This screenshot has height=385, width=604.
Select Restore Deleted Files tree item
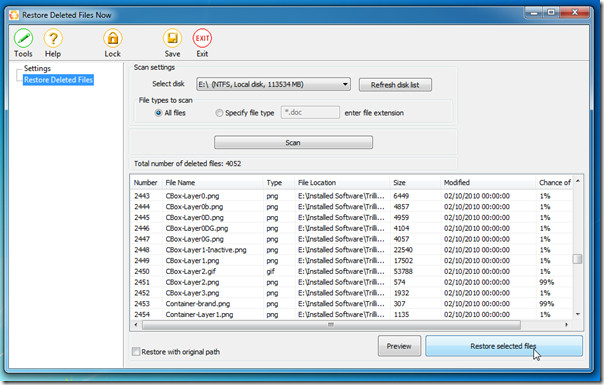coord(58,80)
